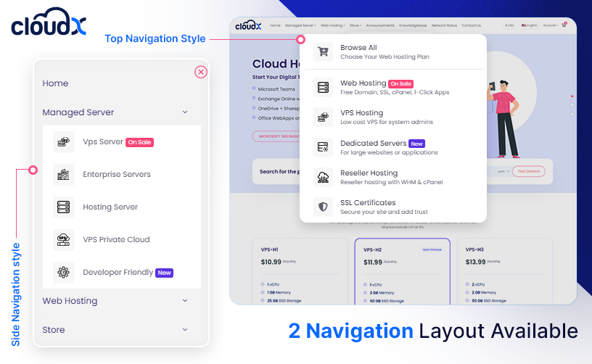Open VPS Private Cloud icon
This screenshot has width=592, height=364.
(64, 240)
